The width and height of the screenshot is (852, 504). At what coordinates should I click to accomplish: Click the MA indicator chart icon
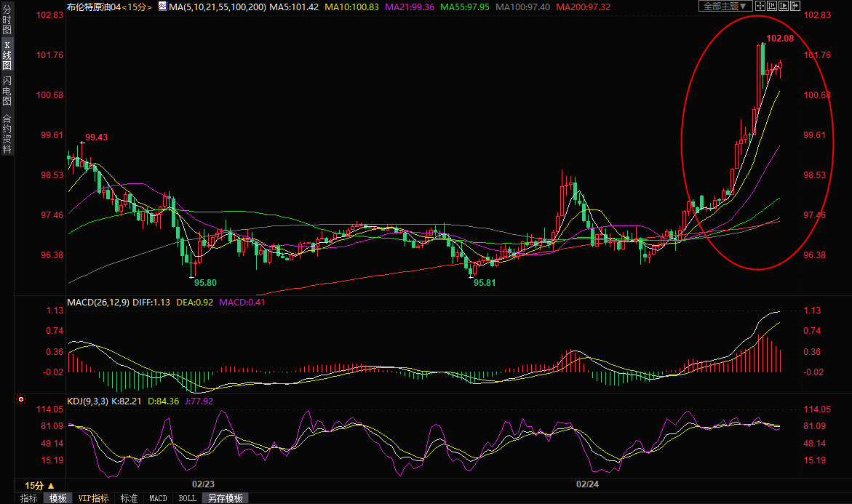coord(162,7)
